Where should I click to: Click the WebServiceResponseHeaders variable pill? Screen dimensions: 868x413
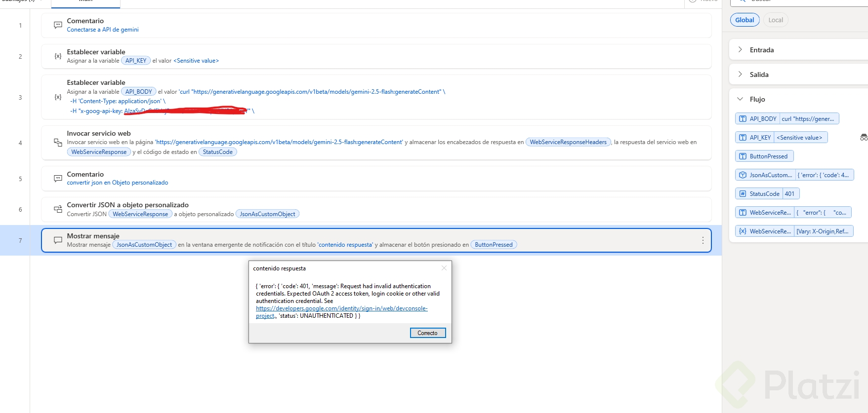pos(568,142)
